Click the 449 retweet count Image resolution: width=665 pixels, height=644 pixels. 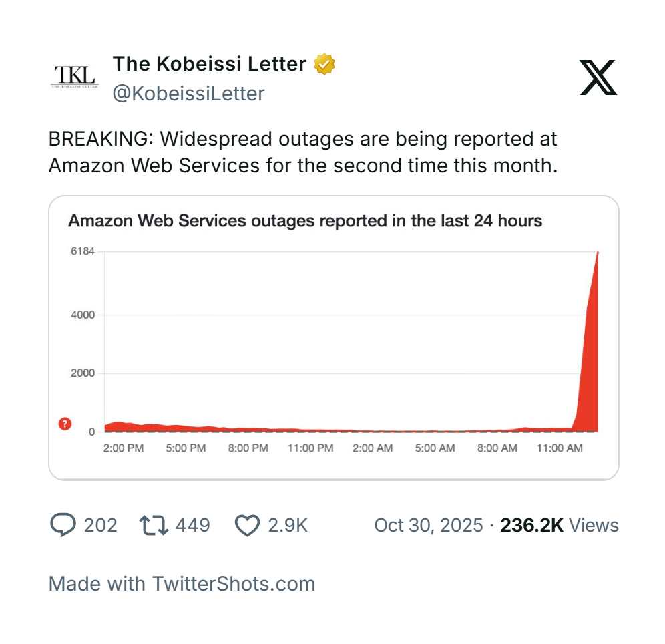192,525
